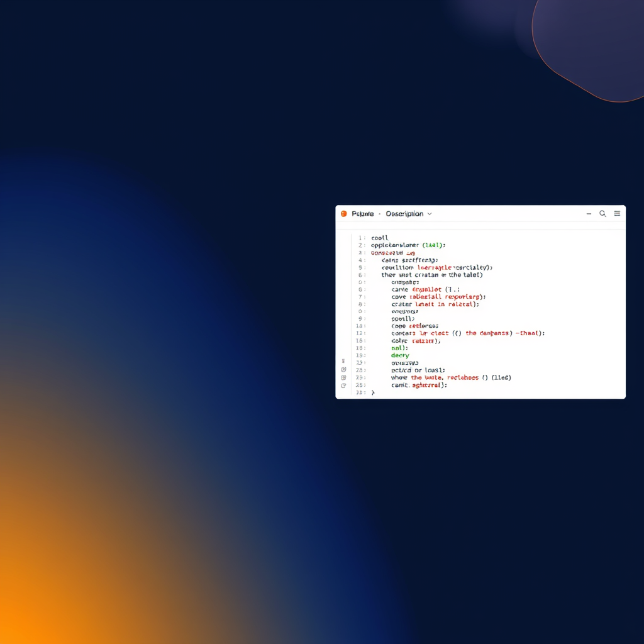
Task: Click the cooll text on line 1
Action: [379, 238]
